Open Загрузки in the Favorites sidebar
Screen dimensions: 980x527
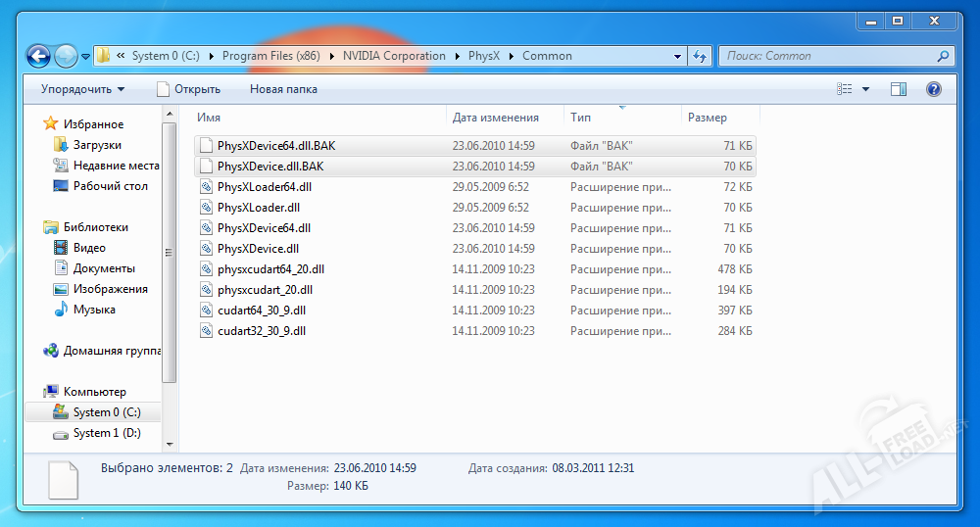[97, 145]
